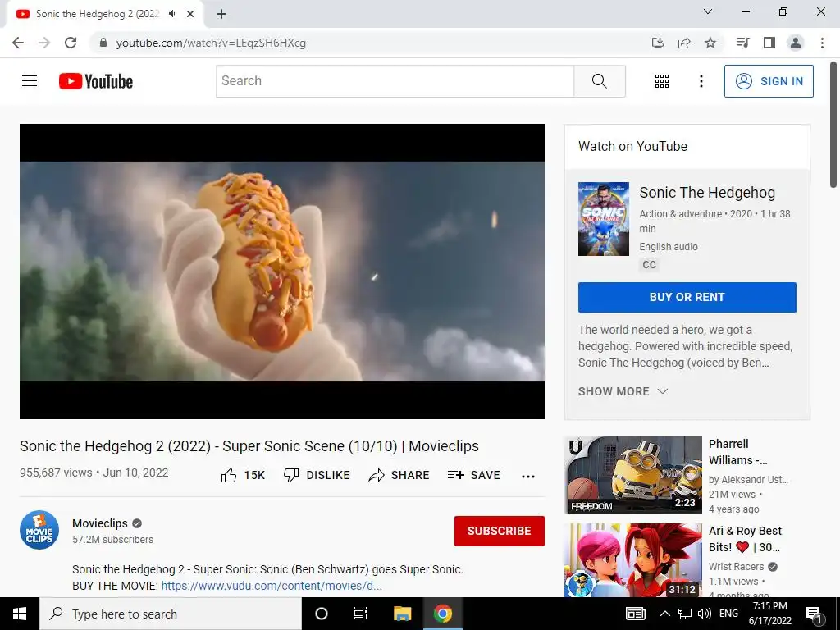
Task: Mute the tab using speaker icon
Action: tap(172, 14)
